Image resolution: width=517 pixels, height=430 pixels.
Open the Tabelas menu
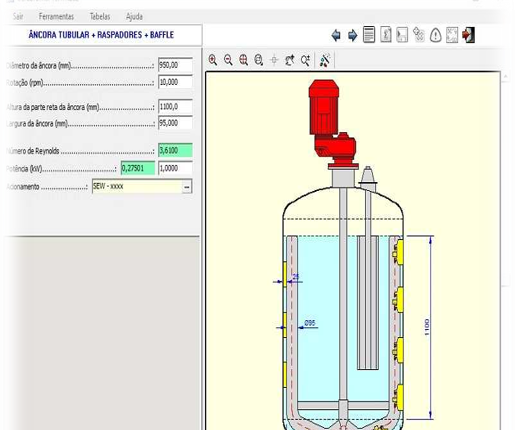(x=100, y=16)
